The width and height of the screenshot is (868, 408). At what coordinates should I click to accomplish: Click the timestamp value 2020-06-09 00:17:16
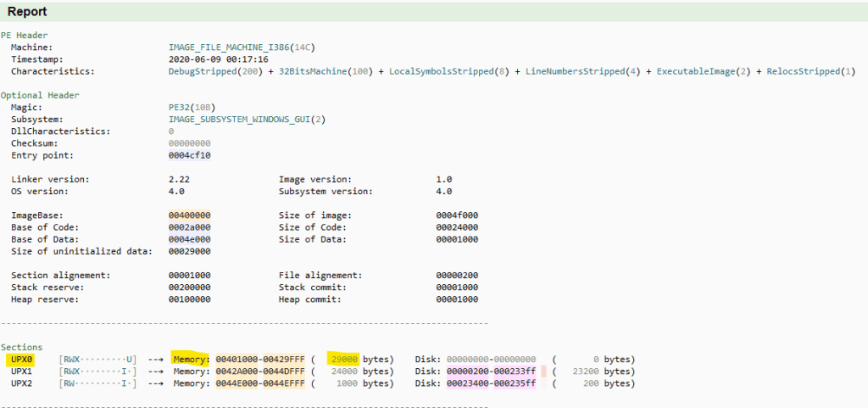219,59
